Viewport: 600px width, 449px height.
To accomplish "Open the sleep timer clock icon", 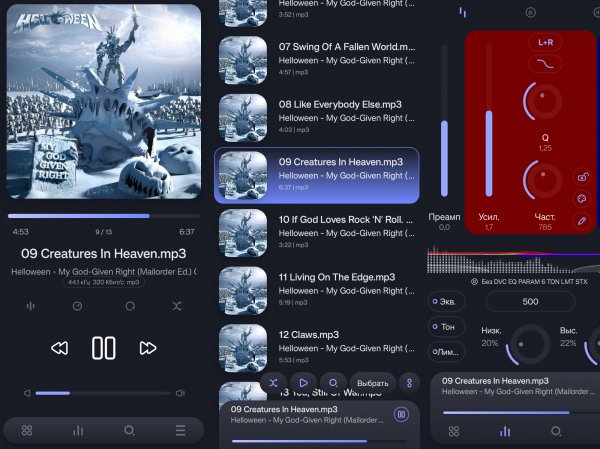I will pyautogui.click(x=77, y=306).
